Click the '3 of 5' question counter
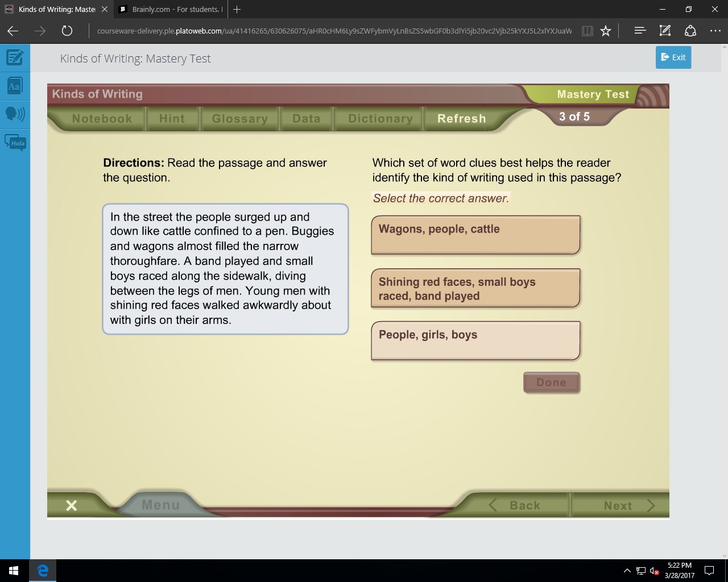Viewport: 728px width, 582px height. [574, 117]
